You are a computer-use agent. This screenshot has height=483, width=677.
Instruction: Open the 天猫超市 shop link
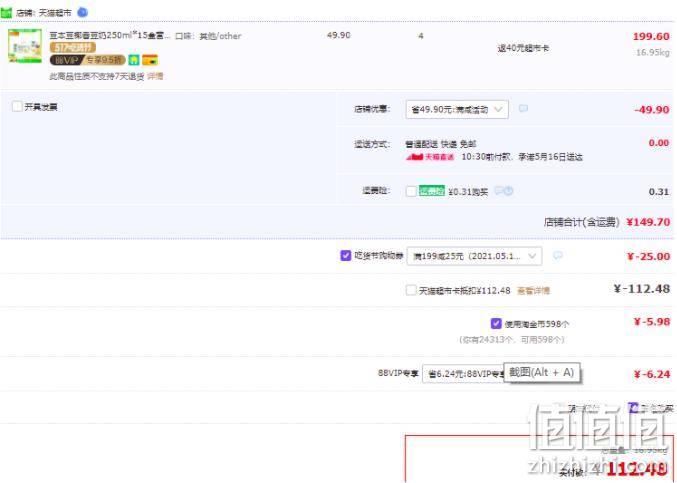[55, 13]
